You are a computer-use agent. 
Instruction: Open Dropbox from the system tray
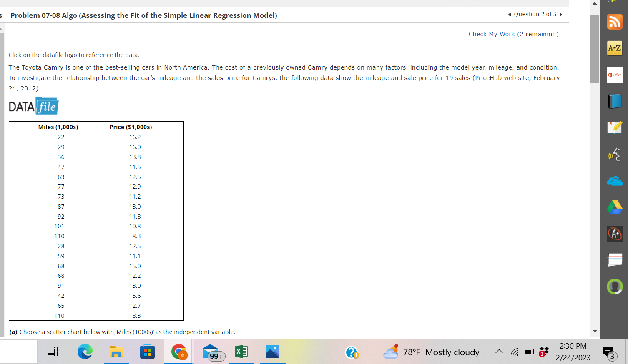click(x=544, y=352)
